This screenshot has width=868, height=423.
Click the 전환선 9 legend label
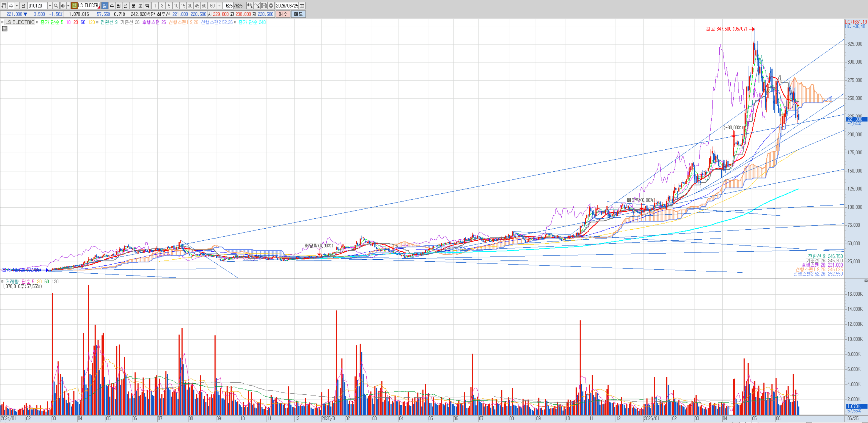(x=109, y=22)
